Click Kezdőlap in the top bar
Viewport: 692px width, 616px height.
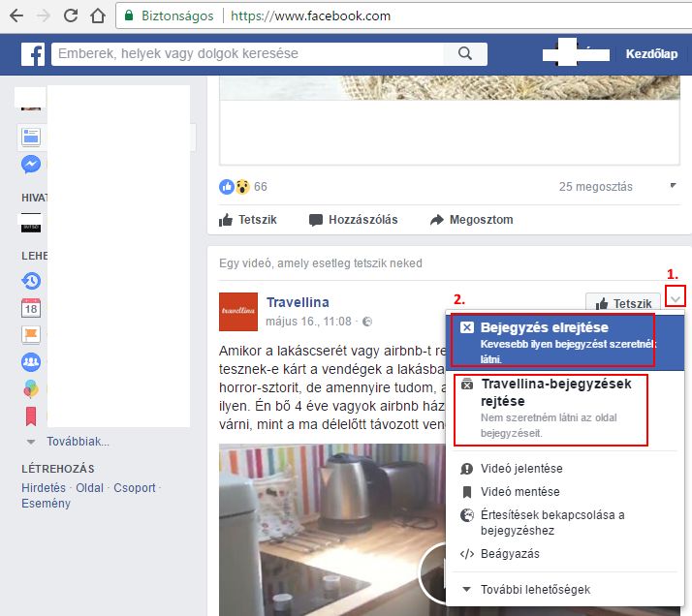tap(651, 54)
